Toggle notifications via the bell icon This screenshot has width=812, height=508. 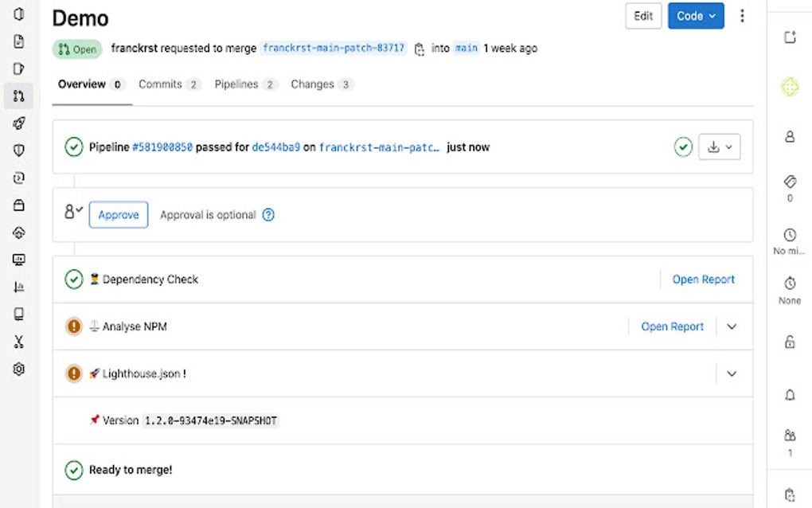pyautogui.click(x=788, y=395)
